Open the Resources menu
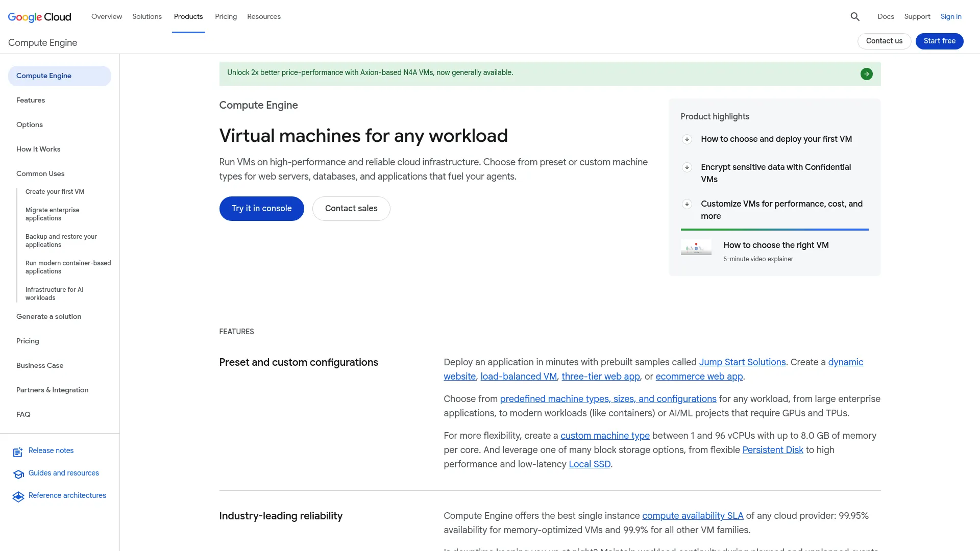The width and height of the screenshot is (980, 551). tap(264, 17)
